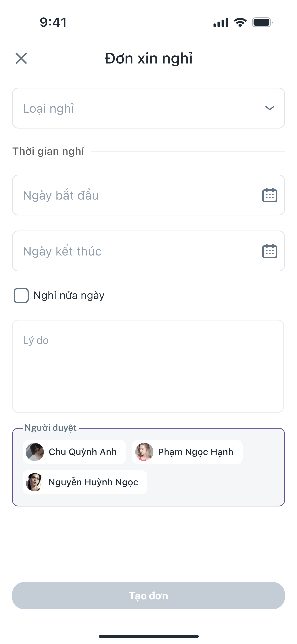Close the leave request form
This screenshot has height=644, width=297.
pyautogui.click(x=21, y=58)
